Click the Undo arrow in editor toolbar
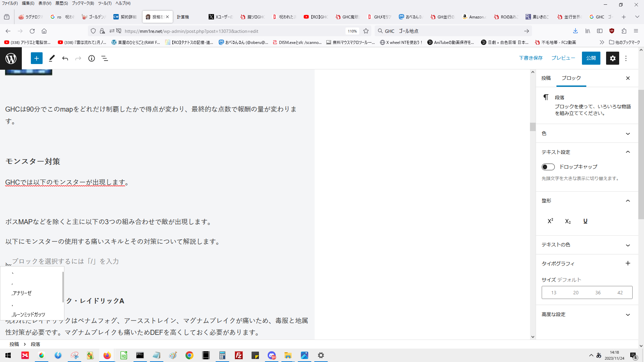Image resolution: width=644 pixels, height=362 pixels. coord(65,58)
